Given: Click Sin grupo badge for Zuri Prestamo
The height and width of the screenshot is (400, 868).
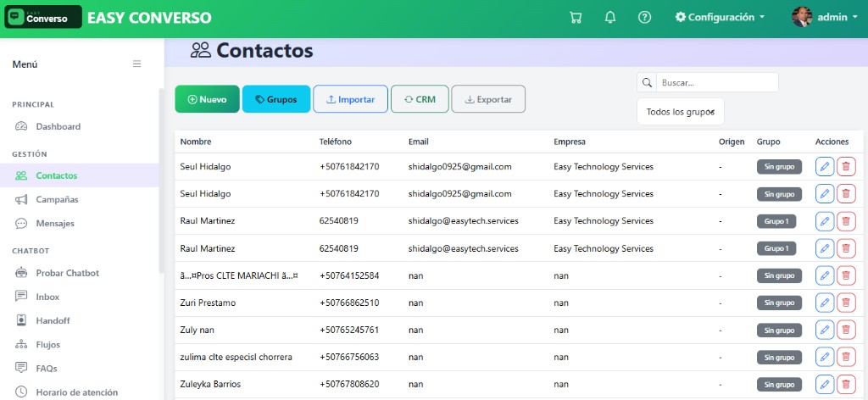Looking at the screenshot, I should coord(780,303).
